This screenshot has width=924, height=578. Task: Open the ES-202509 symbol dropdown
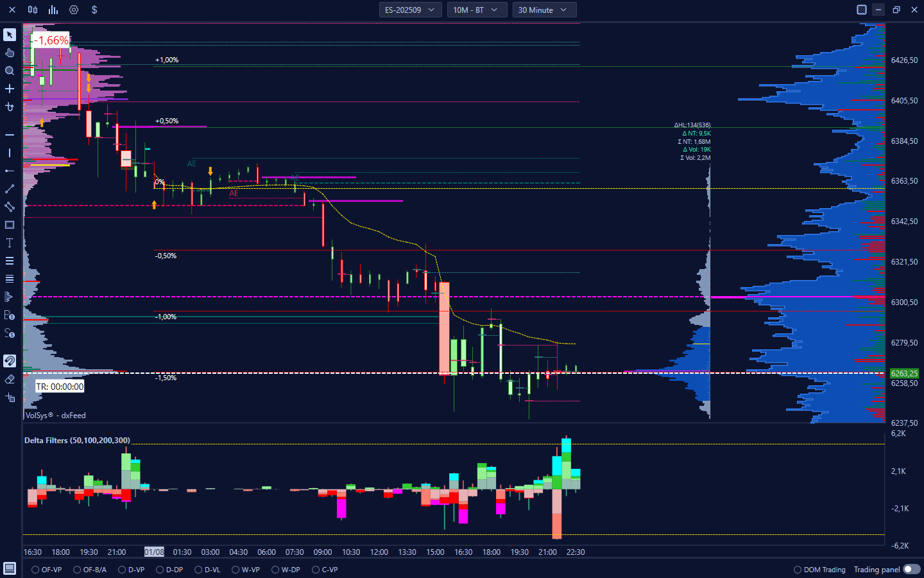pyautogui.click(x=410, y=10)
